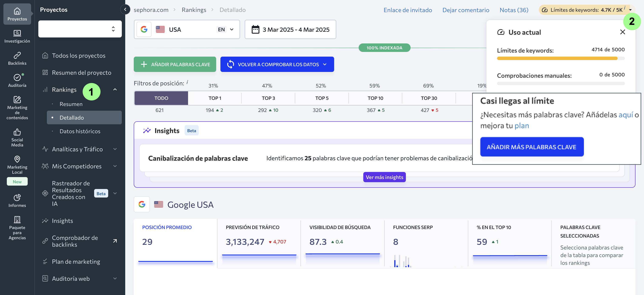Screen dimensions: 644x295
Task: Open the Volver a comprobar los datos dropdown arrow
Action: coord(325,64)
